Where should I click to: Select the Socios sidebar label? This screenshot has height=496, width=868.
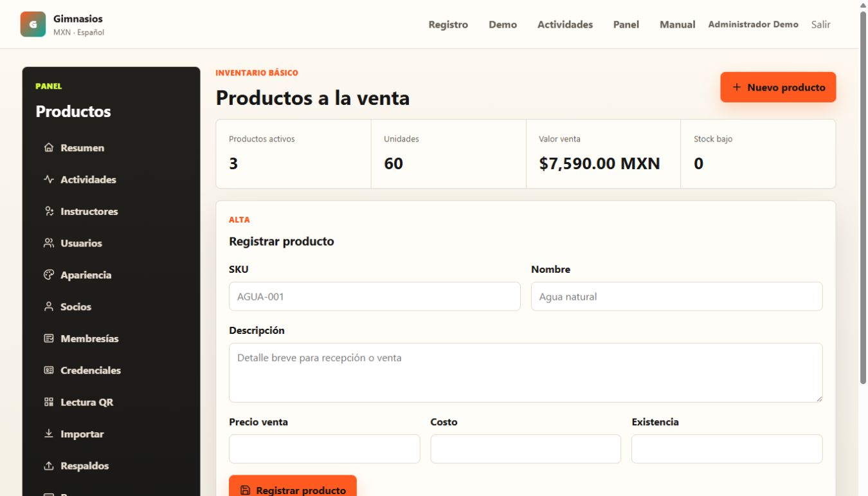(x=76, y=307)
